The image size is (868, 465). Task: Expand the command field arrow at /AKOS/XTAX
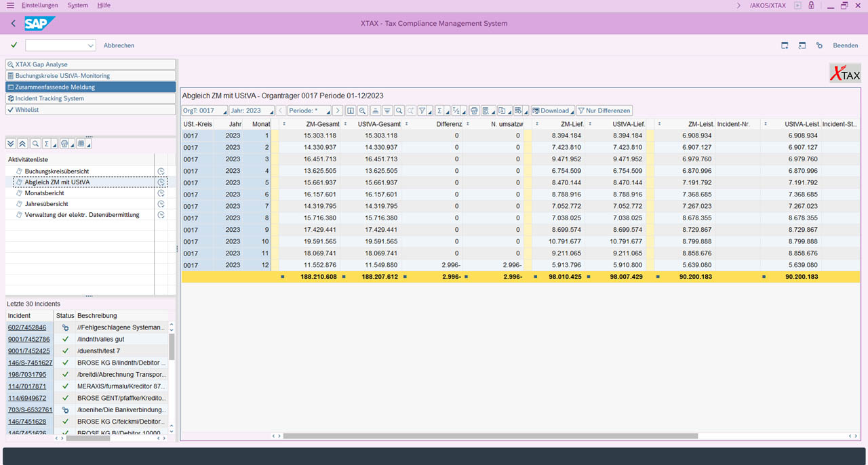point(738,5)
